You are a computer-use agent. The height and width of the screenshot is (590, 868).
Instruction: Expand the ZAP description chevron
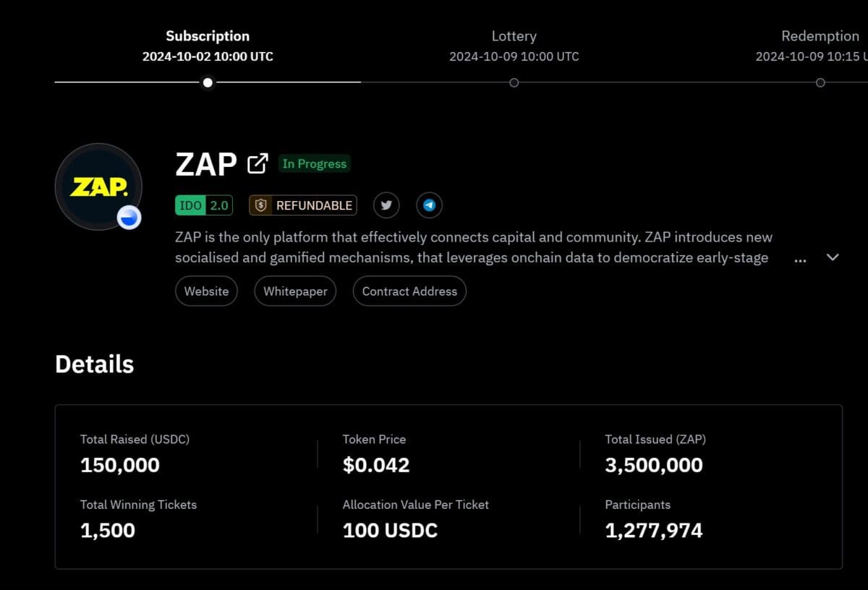point(833,257)
